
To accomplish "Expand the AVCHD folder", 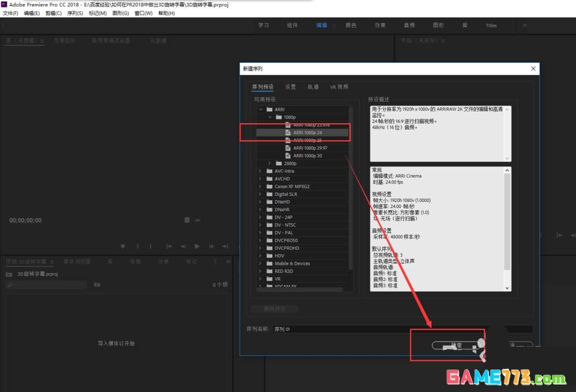I will point(260,179).
